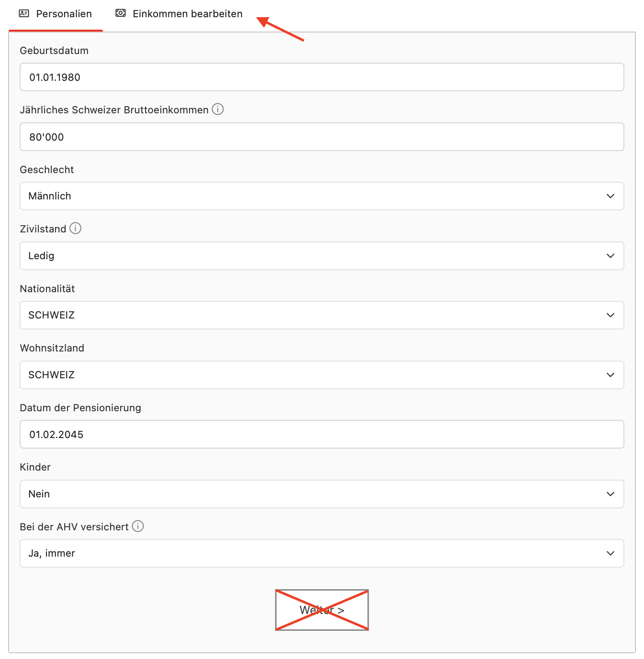The width and height of the screenshot is (644, 659).
Task: Expand the Zivilstand dropdown showing Ledig
Action: (x=322, y=256)
